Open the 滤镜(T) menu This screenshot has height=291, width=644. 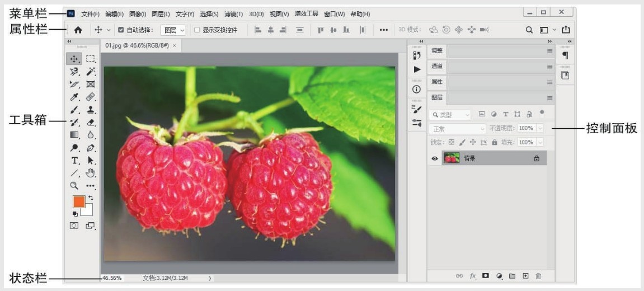pyautogui.click(x=233, y=14)
